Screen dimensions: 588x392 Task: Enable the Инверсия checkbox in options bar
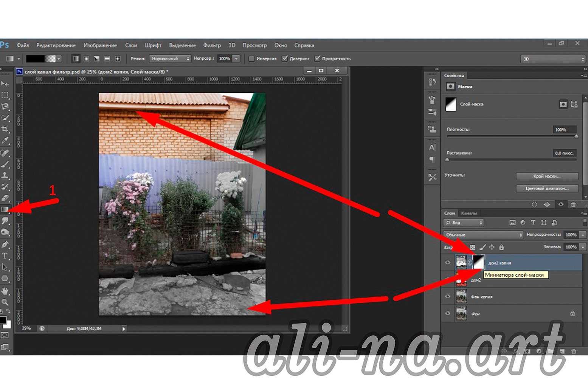pyautogui.click(x=252, y=59)
